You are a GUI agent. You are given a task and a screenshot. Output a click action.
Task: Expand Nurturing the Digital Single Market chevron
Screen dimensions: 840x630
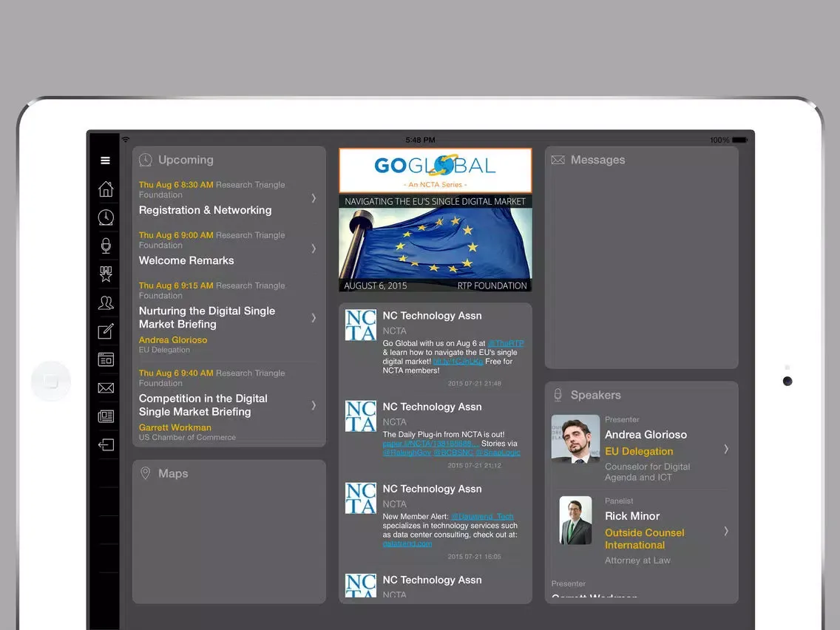coord(314,318)
